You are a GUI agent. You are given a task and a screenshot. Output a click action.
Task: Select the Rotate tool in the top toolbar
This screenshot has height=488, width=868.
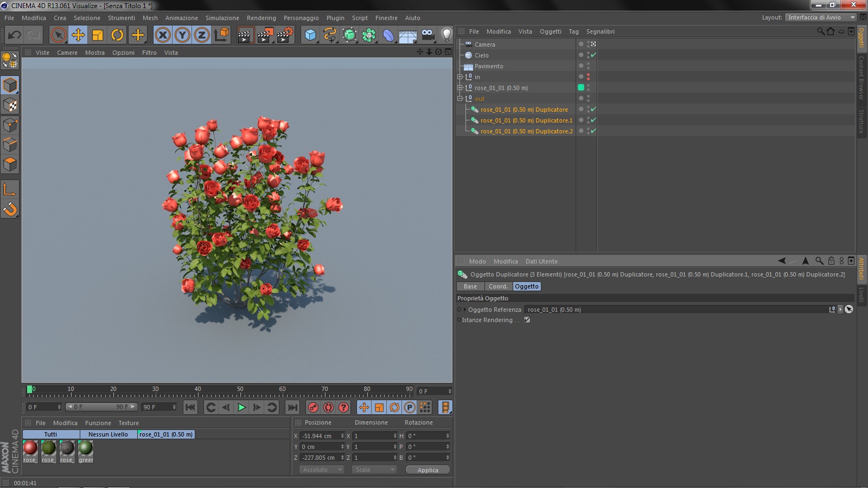117,35
